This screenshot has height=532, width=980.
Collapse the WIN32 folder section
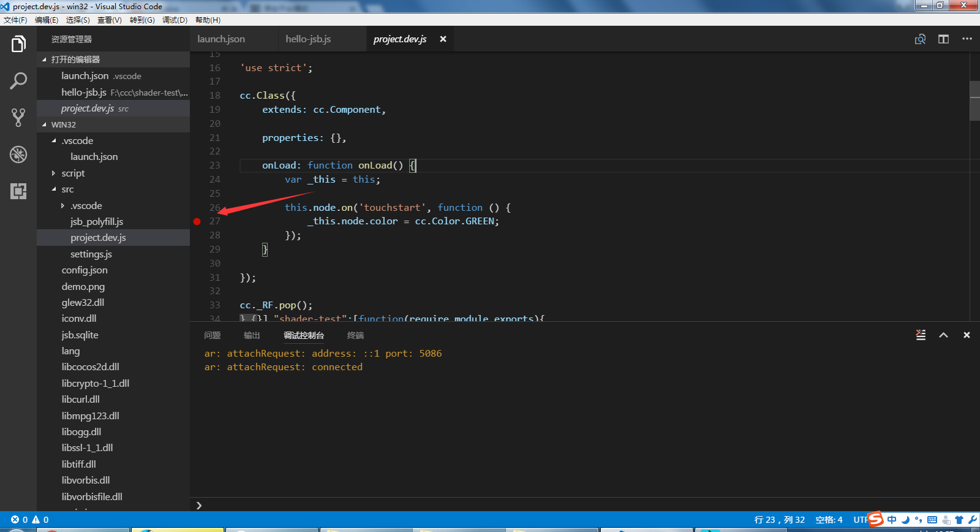[113, 124]
